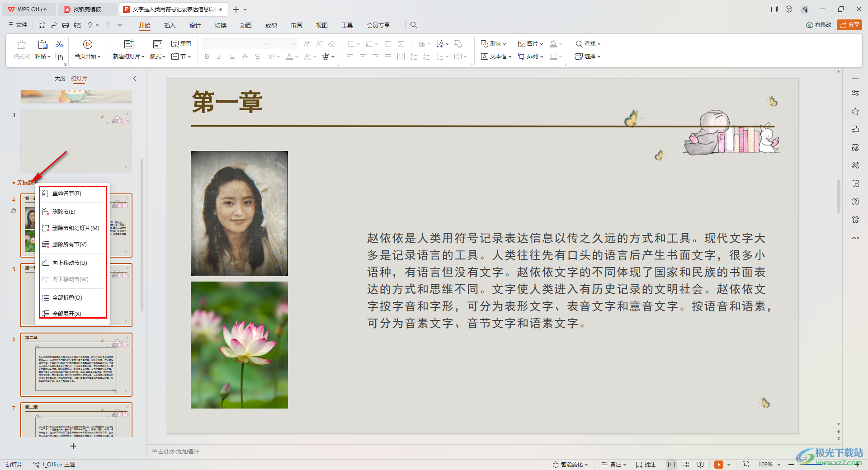
Task: Toggle Strikethrough (S) formatting
Action: tap(257, 56)
